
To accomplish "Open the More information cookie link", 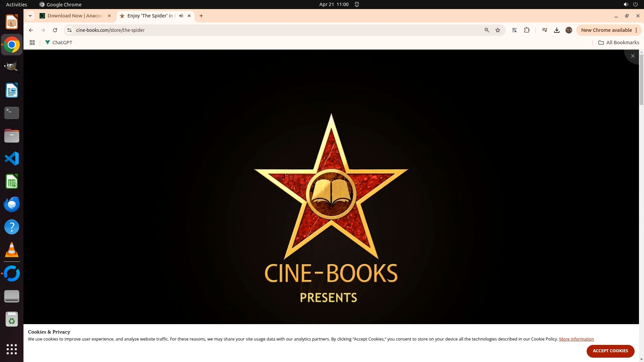I will 576,339.
